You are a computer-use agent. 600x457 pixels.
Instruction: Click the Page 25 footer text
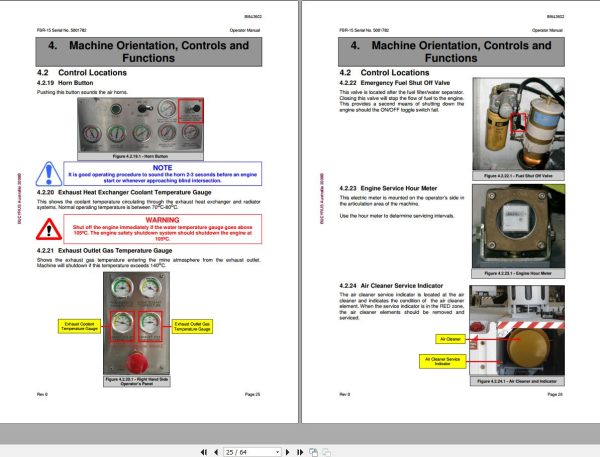coord(252,394)
